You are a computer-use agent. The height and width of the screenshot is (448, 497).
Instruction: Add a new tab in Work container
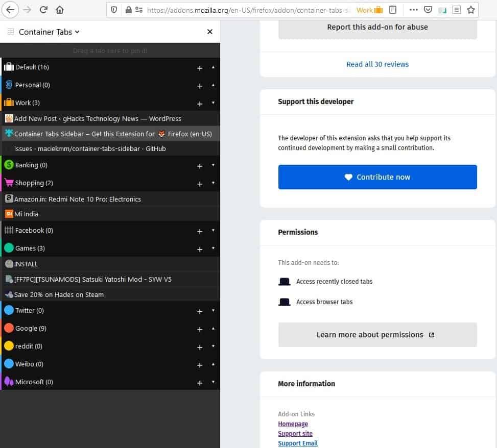[200, 104]
